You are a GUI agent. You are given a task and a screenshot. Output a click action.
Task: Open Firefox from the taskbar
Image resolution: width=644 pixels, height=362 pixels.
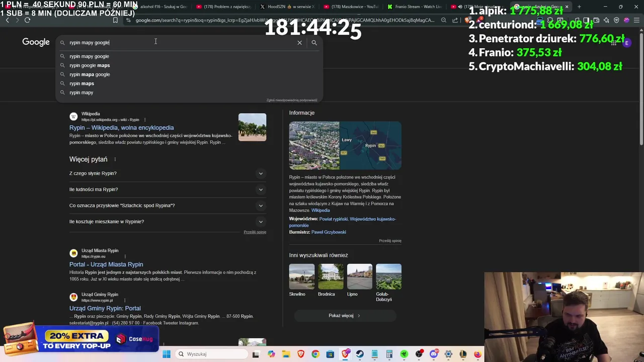tap(477, 354)
